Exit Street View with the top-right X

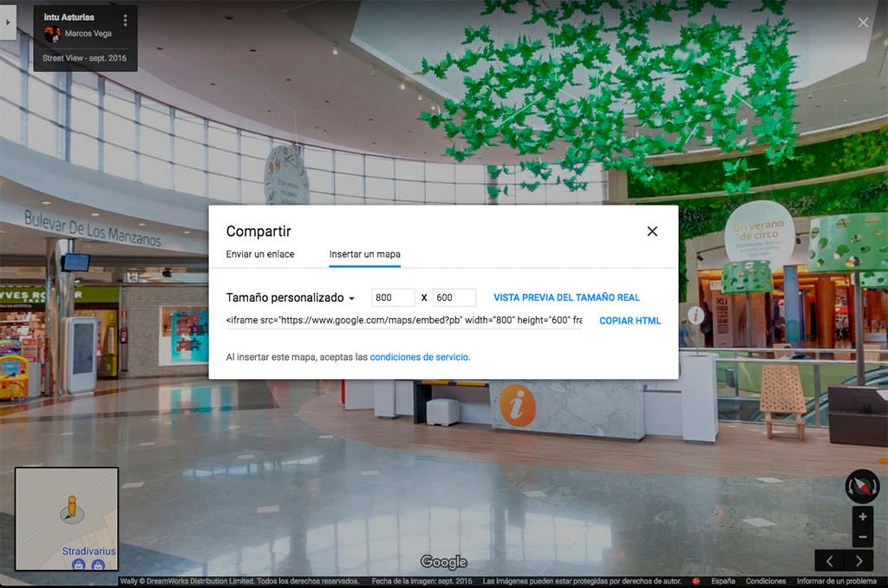(x=863, y=23)
